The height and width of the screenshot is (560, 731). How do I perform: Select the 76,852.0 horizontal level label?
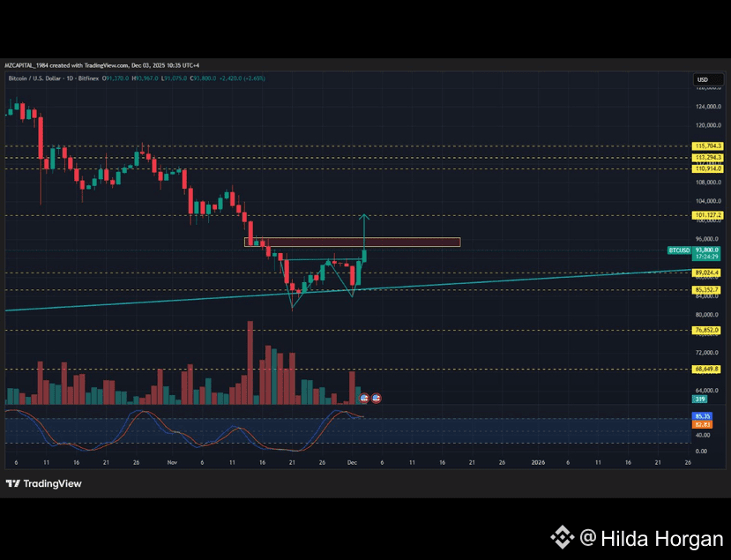pos(707,330)
